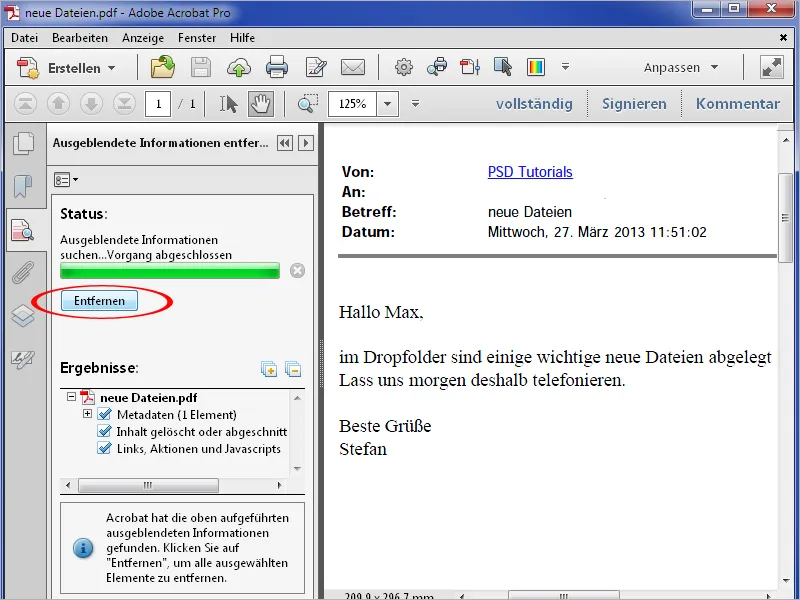
Task: Click the 125% zoom input field
Action: [x=352, y=104]
